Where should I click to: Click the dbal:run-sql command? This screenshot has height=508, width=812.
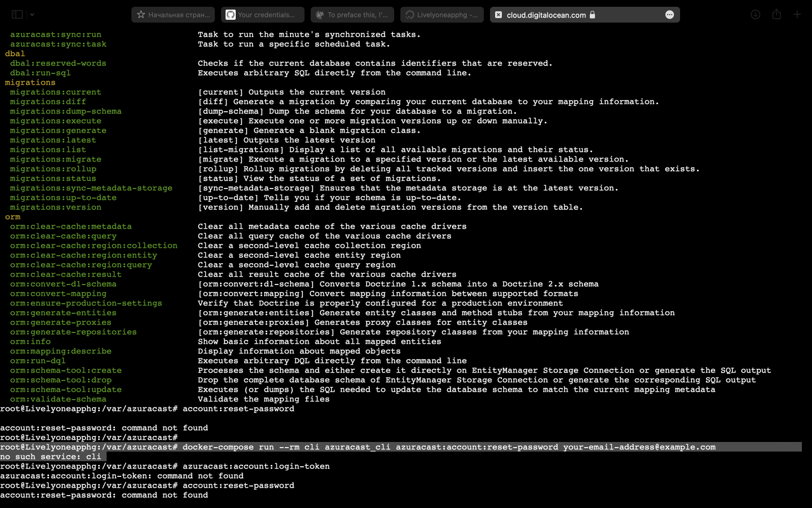click(x=41, y=73)
